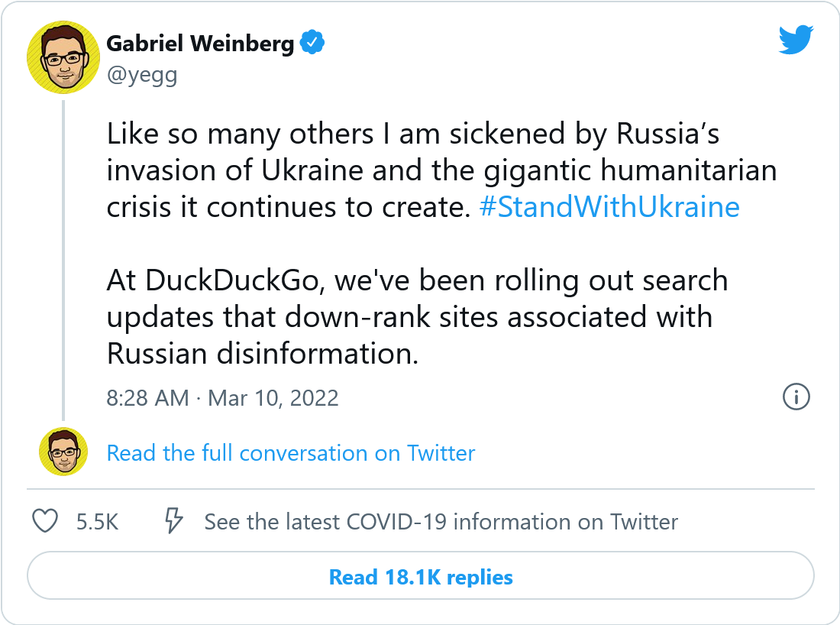The height and width of the screenshot is (625, 840).
Task: Read the full conversation on Twitter
Action: [290, 453]
